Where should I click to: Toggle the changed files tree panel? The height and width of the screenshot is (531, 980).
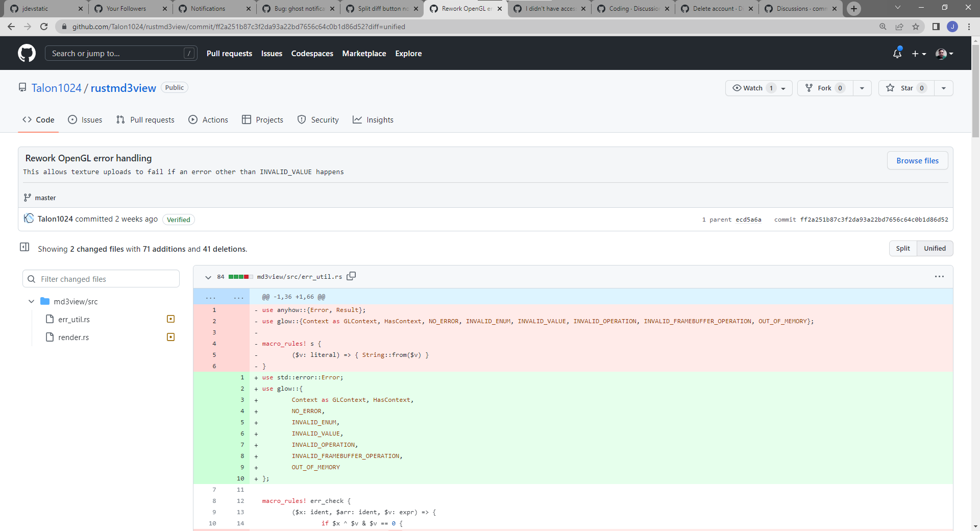[x=24, y=247]
